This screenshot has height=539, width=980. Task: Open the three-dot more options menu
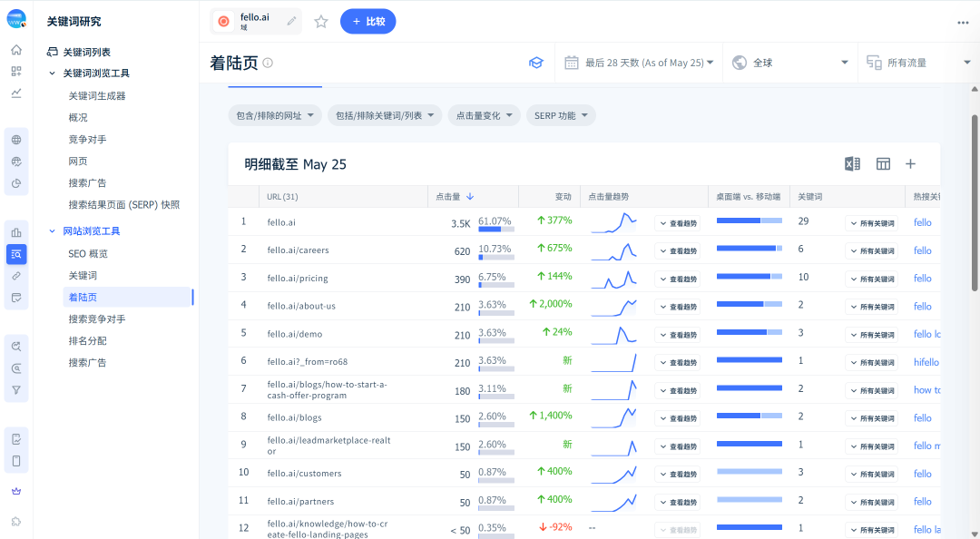tap(963, 23)
